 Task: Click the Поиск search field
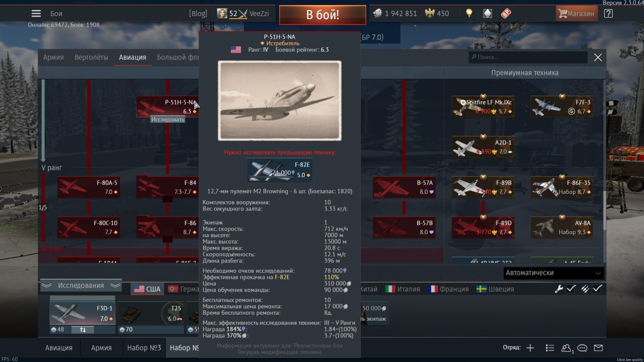[x=528, y=57]
